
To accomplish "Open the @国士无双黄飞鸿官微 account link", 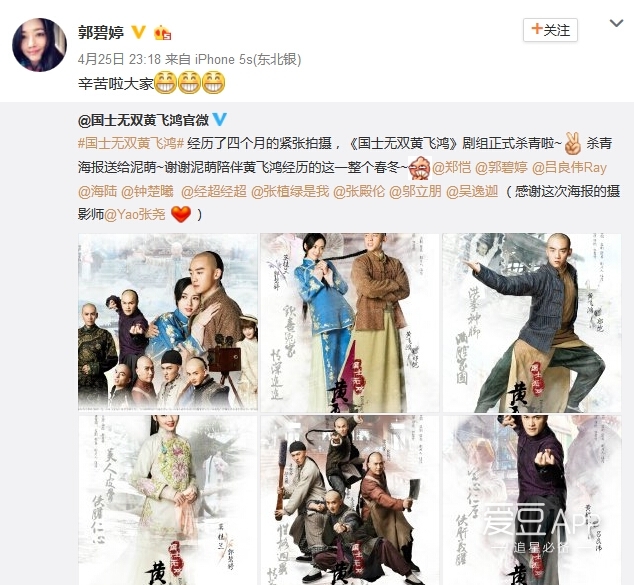I will point(144,120).
